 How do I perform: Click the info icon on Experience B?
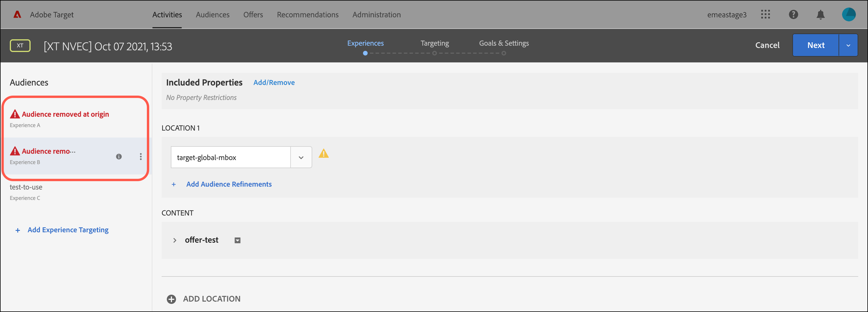coord(119,157)
